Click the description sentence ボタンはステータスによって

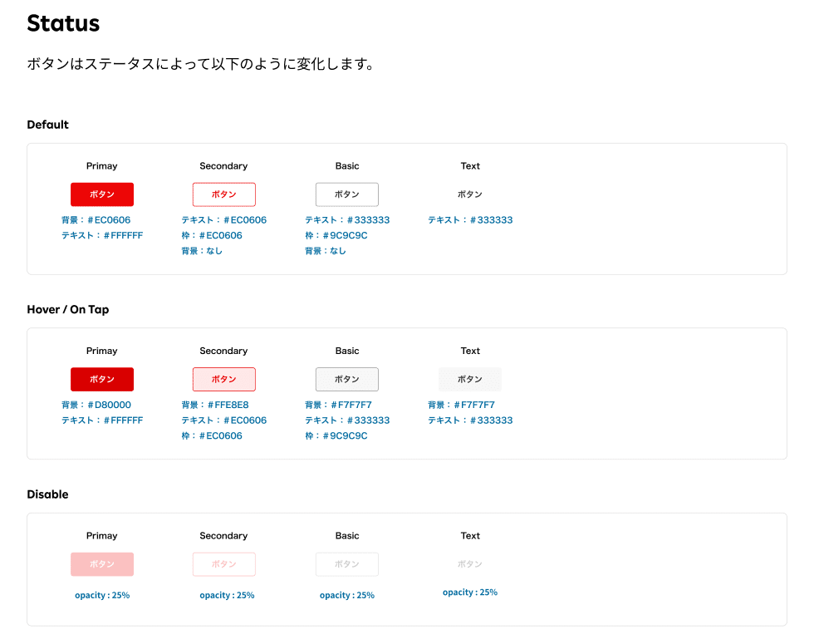pos(200,64)
